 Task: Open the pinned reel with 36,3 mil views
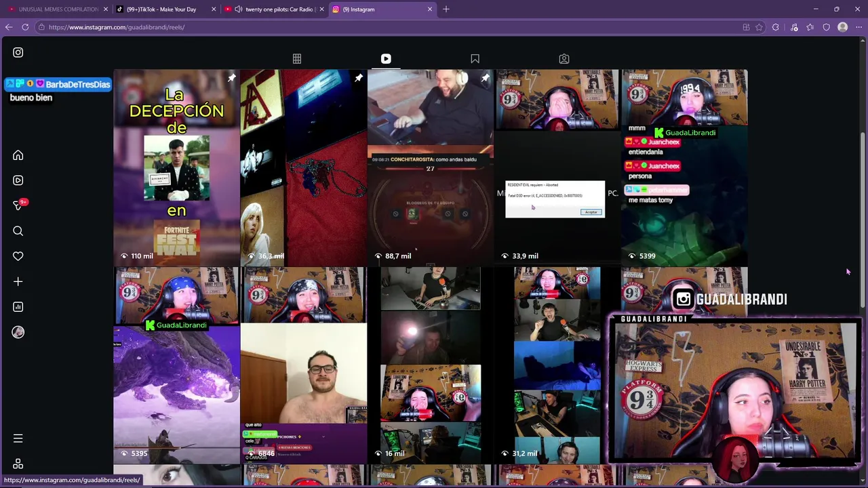click(x=303, y=167)
